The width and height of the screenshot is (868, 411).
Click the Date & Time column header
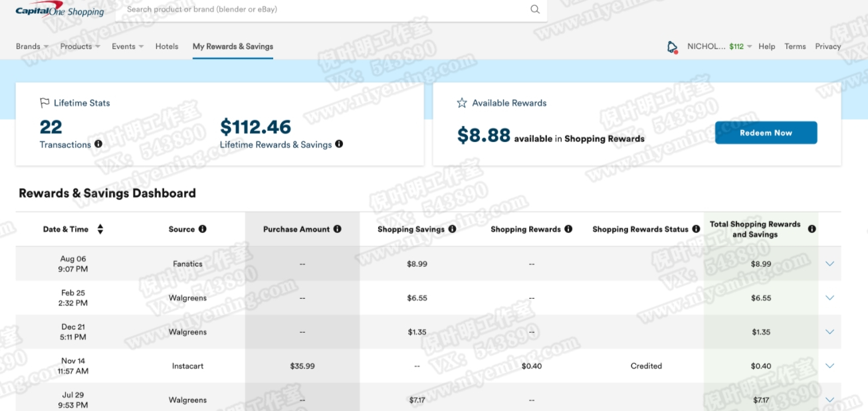[x=66, y=229]
